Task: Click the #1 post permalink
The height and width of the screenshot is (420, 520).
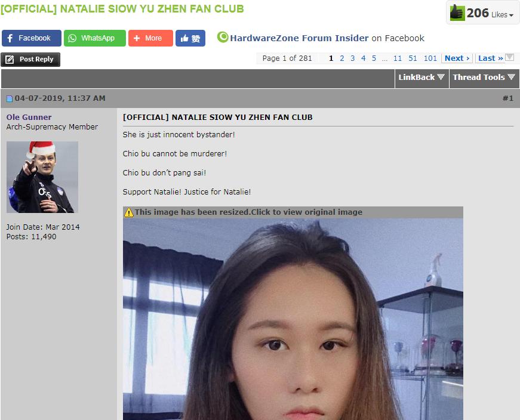Action: 508,98
